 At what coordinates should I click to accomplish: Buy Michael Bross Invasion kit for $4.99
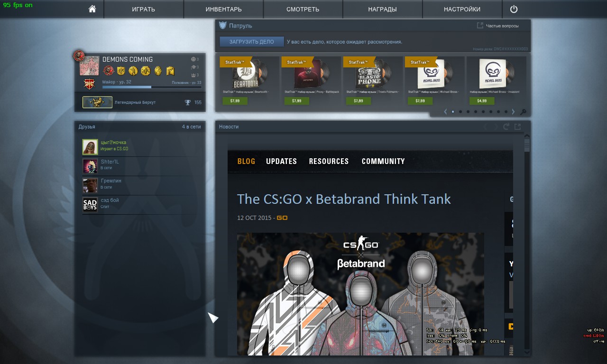click(482, 101)
